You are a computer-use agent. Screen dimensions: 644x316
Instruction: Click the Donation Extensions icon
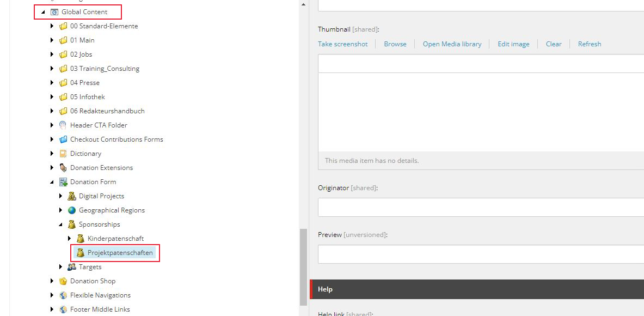coord(63,168)
